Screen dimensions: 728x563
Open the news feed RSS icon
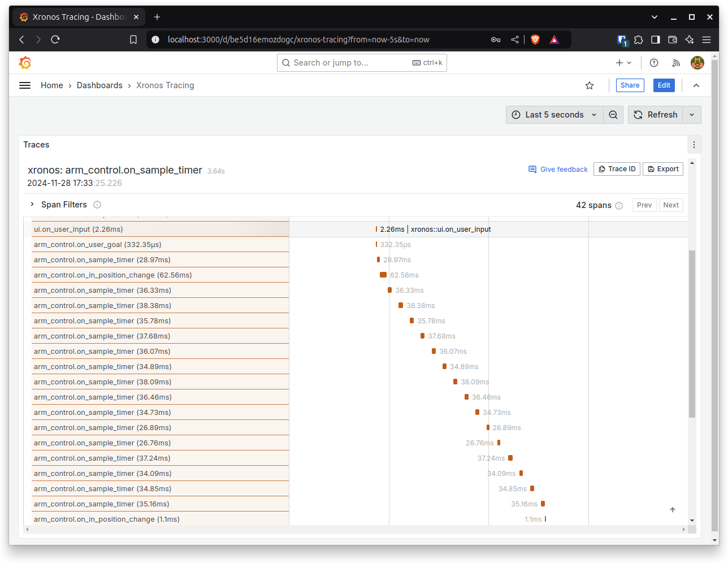pyautogui.click(x=675, y=63)
